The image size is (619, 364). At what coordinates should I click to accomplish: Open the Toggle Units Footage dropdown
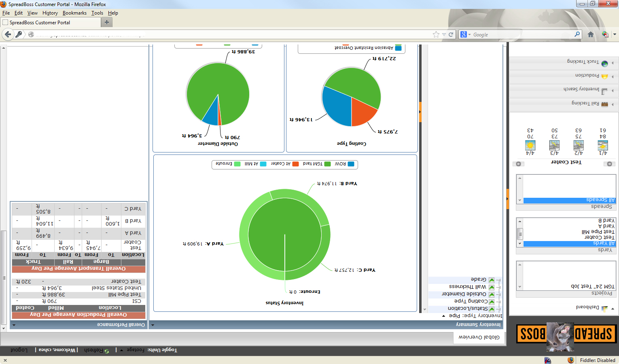(x=121, y=350)
